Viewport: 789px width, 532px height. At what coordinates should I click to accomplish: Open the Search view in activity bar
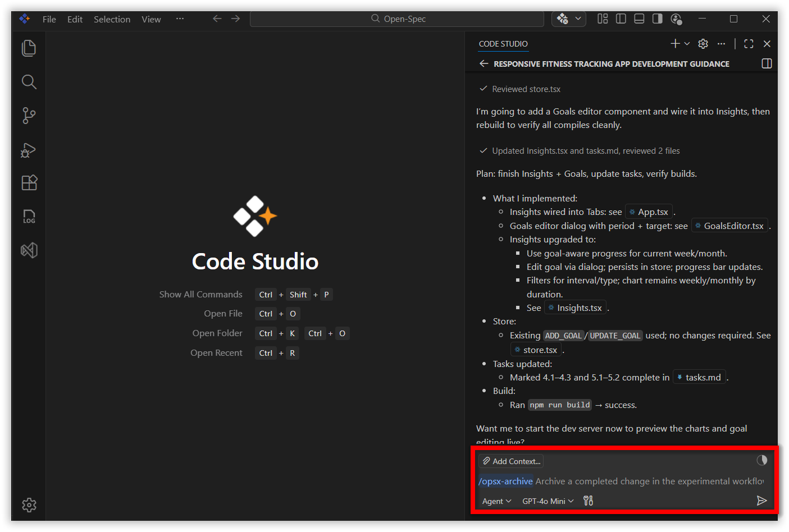coord(29,82)
